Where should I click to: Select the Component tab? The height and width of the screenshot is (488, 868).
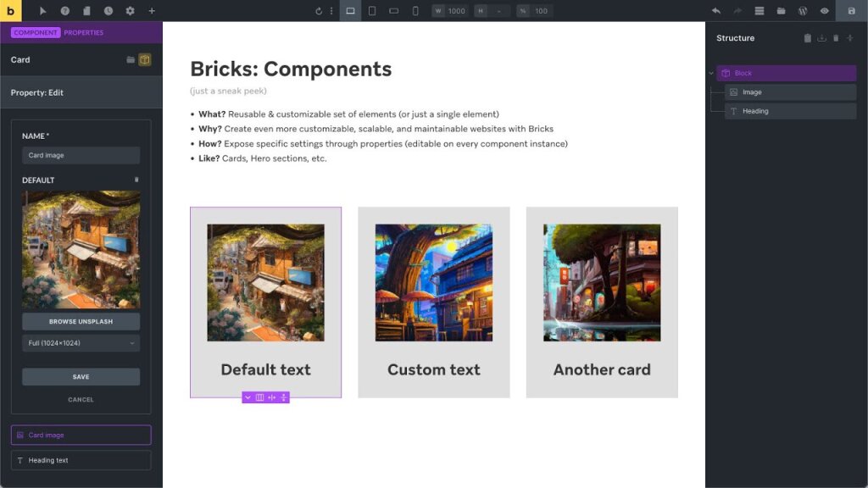point(36,33)
